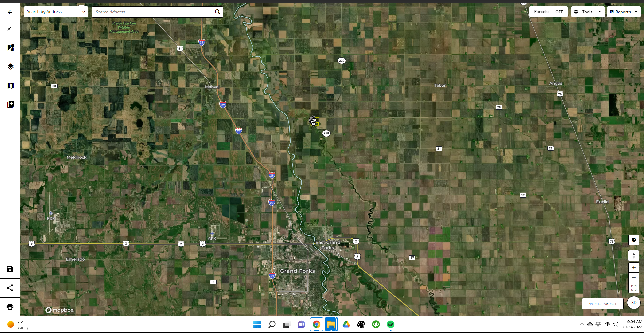Toggle Parcels from OFF to on
This screenshot has width=644, height=333.
click(x=548, y=12)
